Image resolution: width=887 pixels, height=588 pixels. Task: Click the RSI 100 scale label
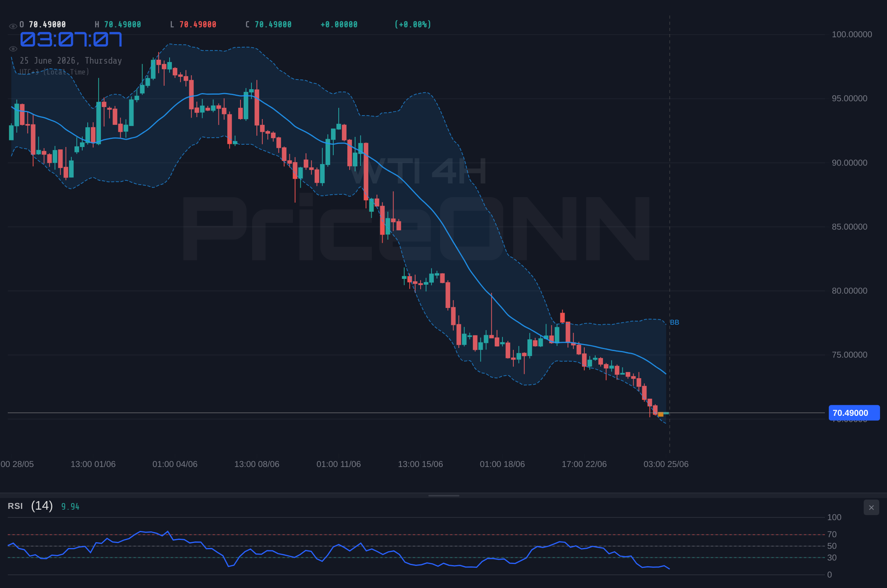point(834,517)
